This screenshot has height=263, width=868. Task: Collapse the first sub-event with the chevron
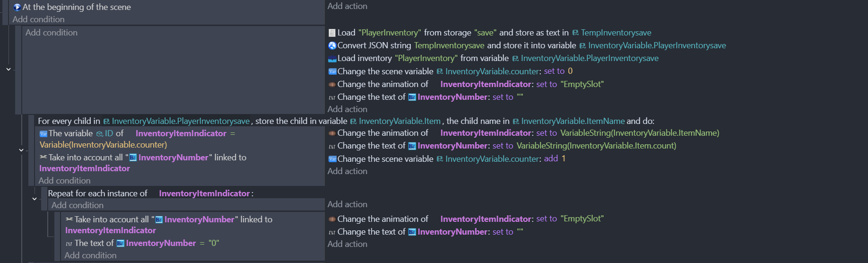click(x=9, y=69)
